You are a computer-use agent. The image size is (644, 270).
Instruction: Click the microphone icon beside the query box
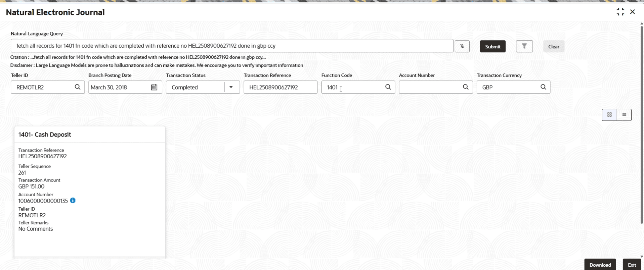(462, 46)
